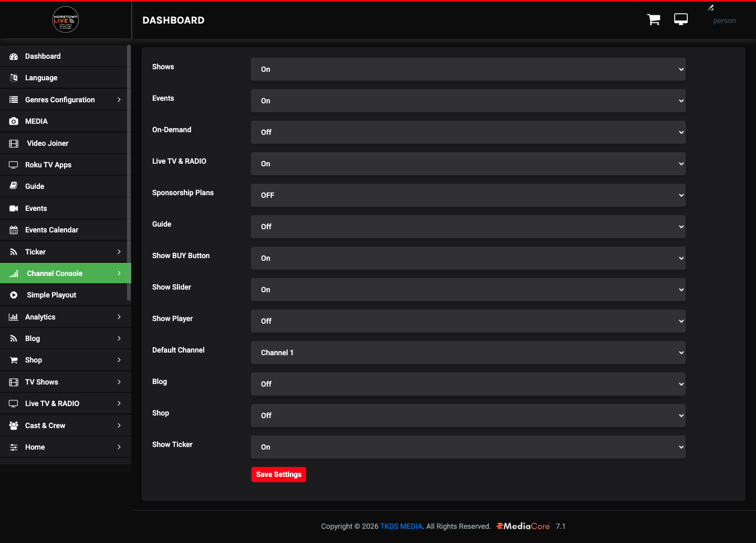Click the Guide book icon
Screen dimensions: 756x543
tap(14, 186)
